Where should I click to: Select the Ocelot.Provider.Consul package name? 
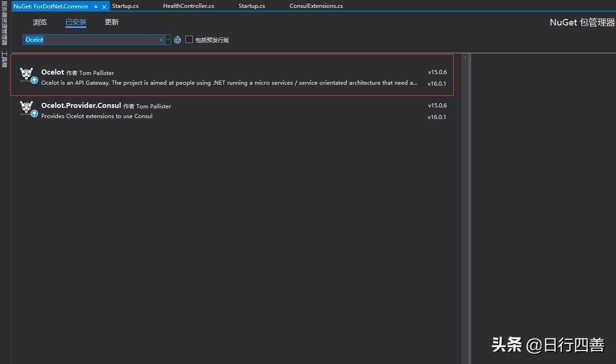point(81,106)
